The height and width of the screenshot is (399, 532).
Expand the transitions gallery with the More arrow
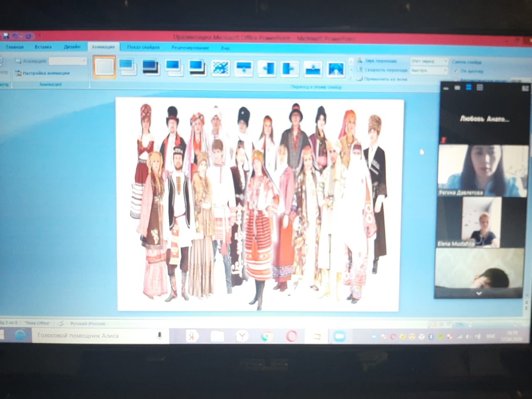coord(351,77)
